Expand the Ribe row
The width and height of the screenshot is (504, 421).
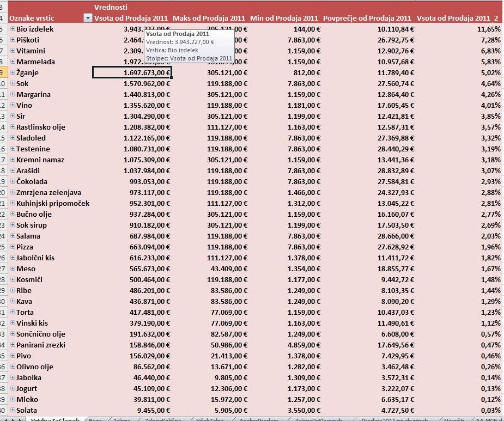[x=13, y=290]
